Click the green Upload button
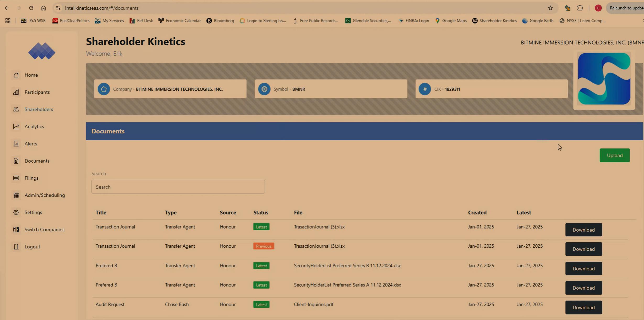 coord(615,155)
